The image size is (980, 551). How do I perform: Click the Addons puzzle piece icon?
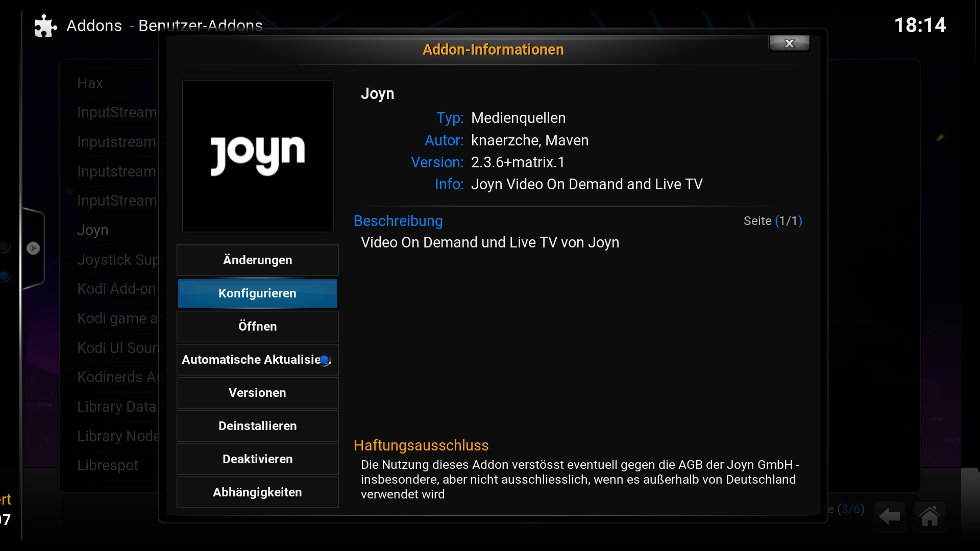pos(45,26)
